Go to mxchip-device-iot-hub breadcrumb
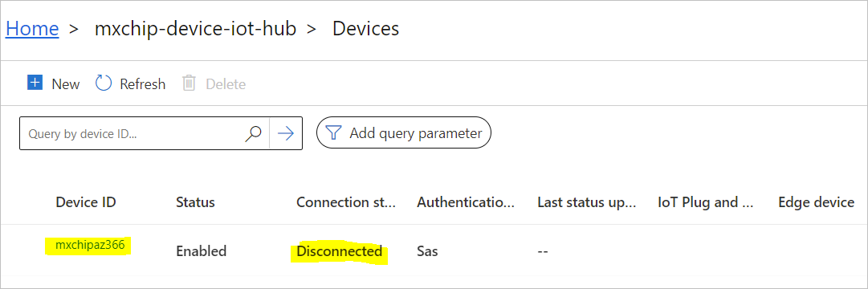The image size is (868, 289). point(195,28)
